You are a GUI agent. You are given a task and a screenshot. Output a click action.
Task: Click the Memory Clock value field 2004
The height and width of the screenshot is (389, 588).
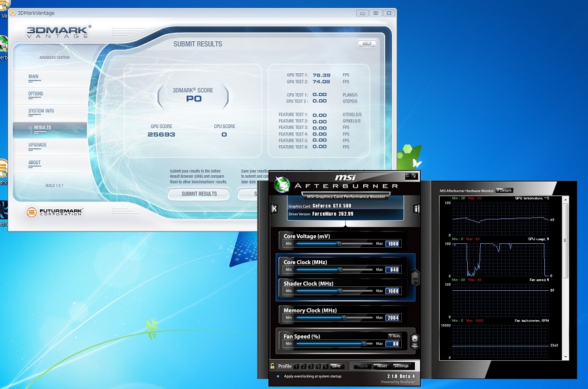click(x=393, y=318)
